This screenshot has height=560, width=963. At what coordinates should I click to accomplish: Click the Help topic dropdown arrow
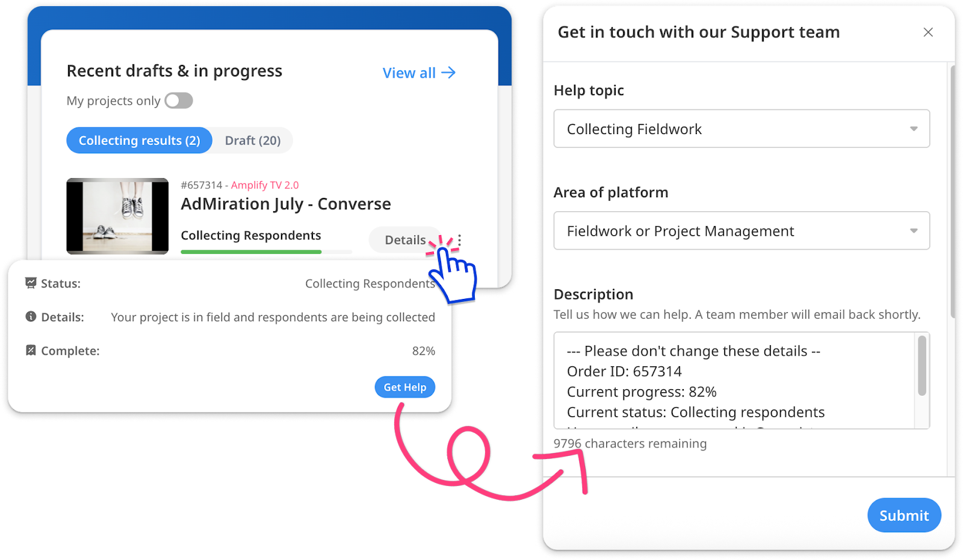914,129
